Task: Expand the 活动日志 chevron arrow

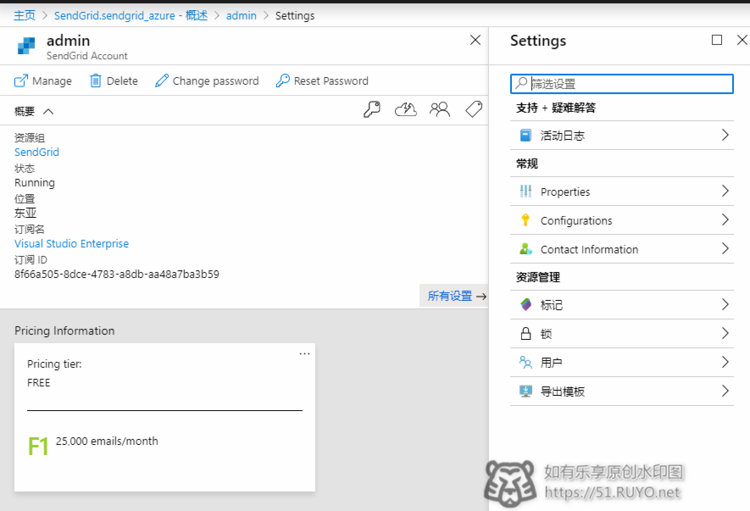Action: (x=725, y=135)
